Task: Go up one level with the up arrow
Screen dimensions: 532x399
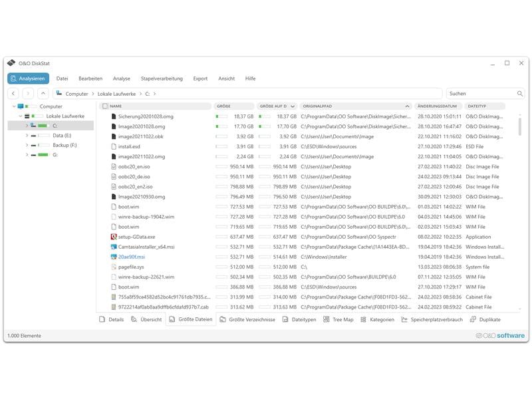Action: (43, 93)
